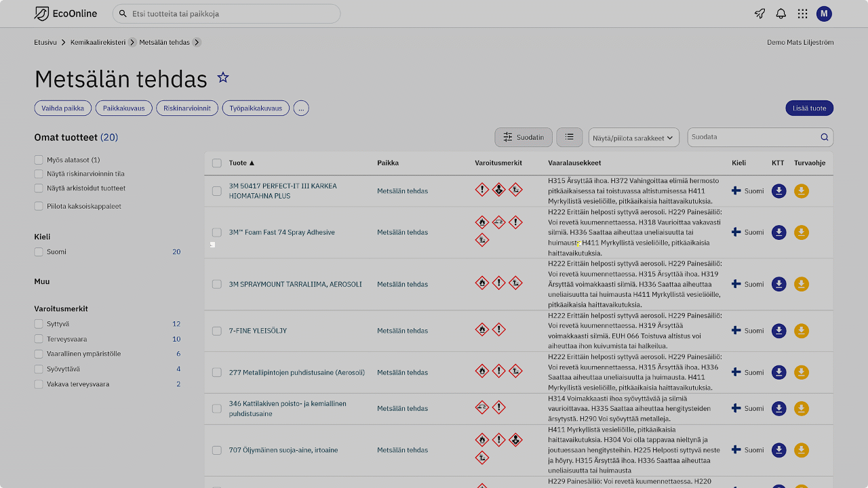This screenshot has width=868, height=488.
Task: Open 3M SPRAYMOUNT TARRALIIMA, AEROSOLI product
Action: coord(296,284)
